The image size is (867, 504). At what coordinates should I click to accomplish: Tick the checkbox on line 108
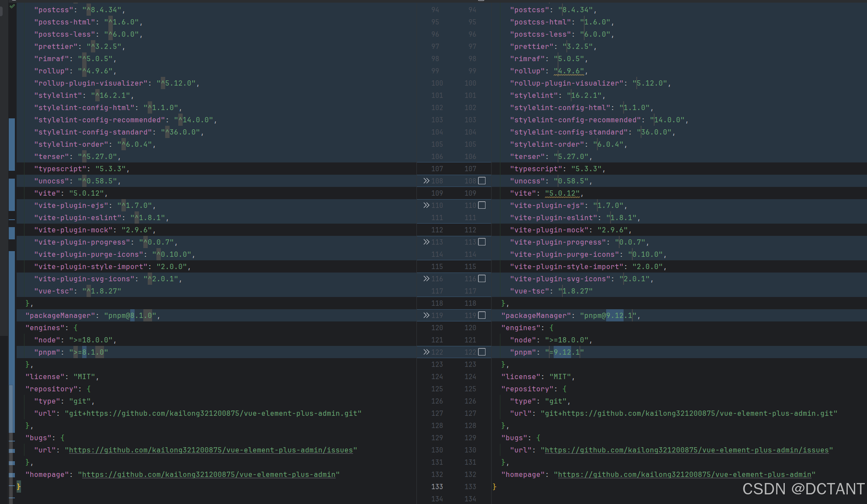[x=482, y=181]
